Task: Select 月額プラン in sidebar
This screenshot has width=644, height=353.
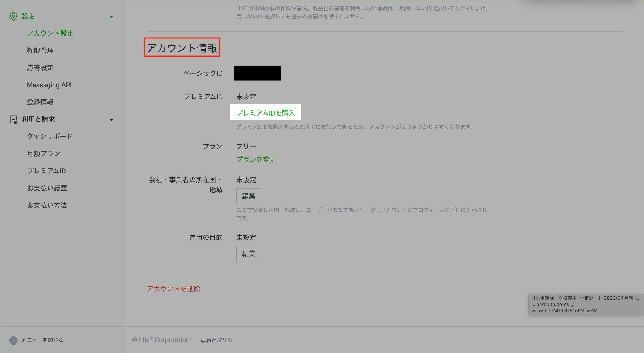Action: click(43, 154)
